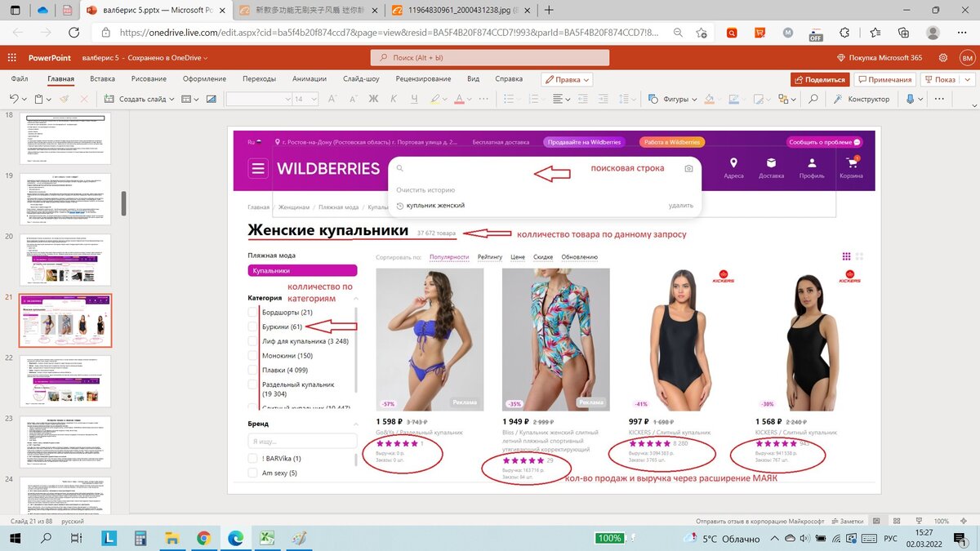Add page to favorites star icon
Image resolution: width=980 pixels, height=551 pixels.
(702, 33)
